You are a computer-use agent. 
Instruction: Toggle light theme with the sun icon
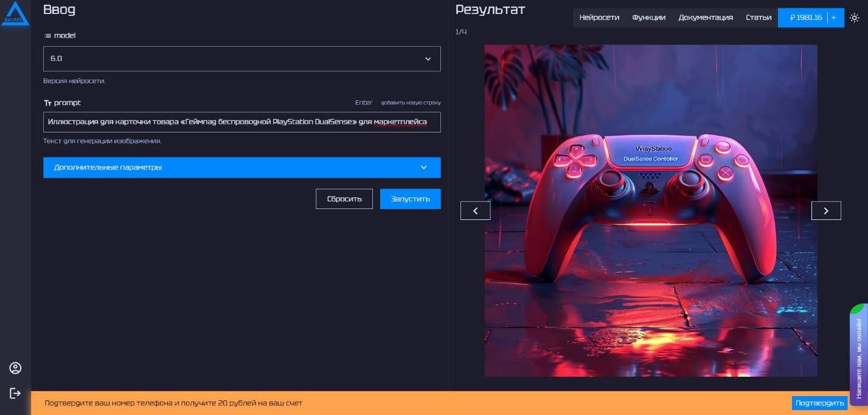[x=855, y=18]
